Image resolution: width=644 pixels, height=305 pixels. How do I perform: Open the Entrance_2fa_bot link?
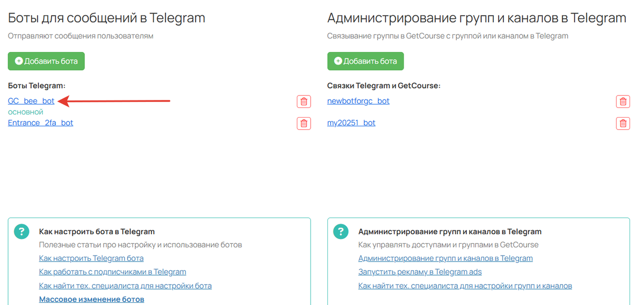pyautogui.click(x=41, y=123)
